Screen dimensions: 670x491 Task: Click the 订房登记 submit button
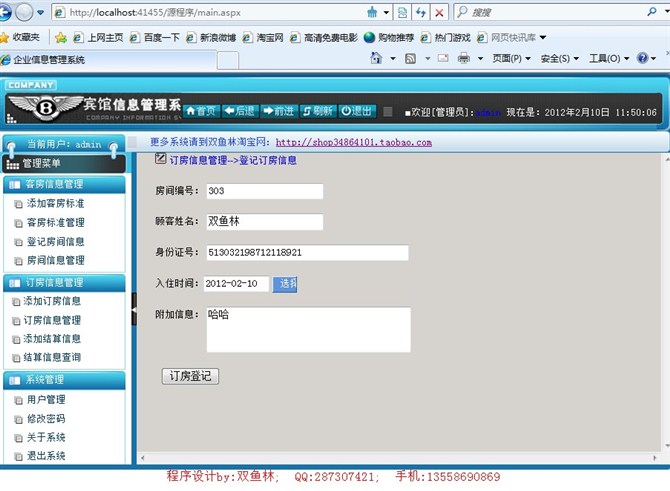190,377
